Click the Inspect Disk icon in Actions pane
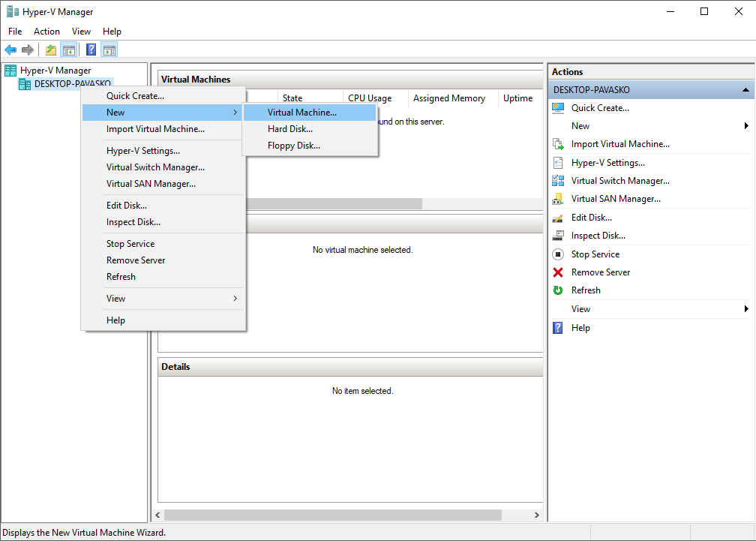Viewport: 756px width, 541px height. pyautogui.click(x=558, y=236)
